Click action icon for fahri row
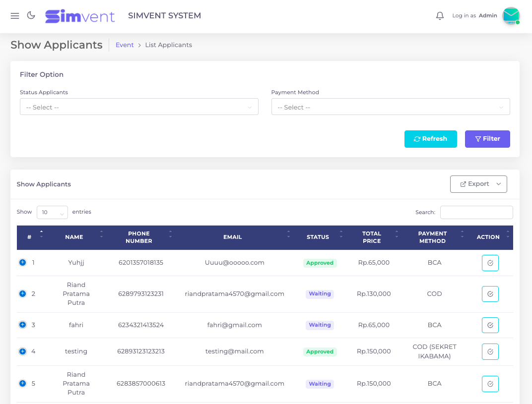The height and width of the screenshot is (404, 532). pos(490,325)
